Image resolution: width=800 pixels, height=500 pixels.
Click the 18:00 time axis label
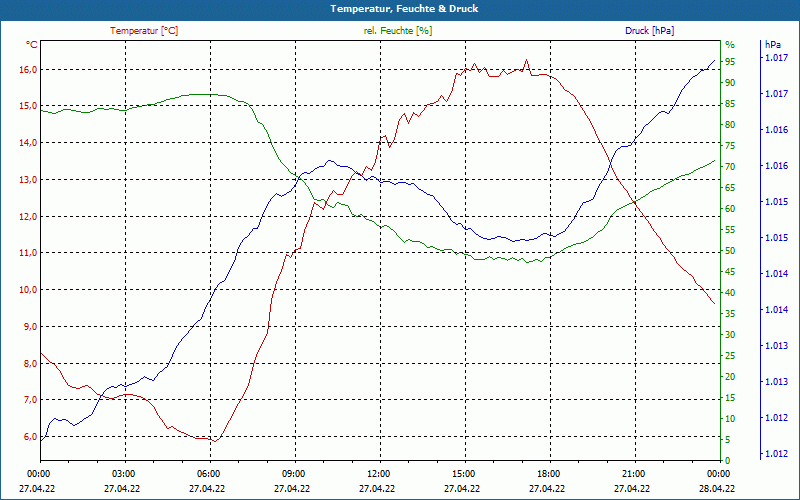(x=547, y=474)
